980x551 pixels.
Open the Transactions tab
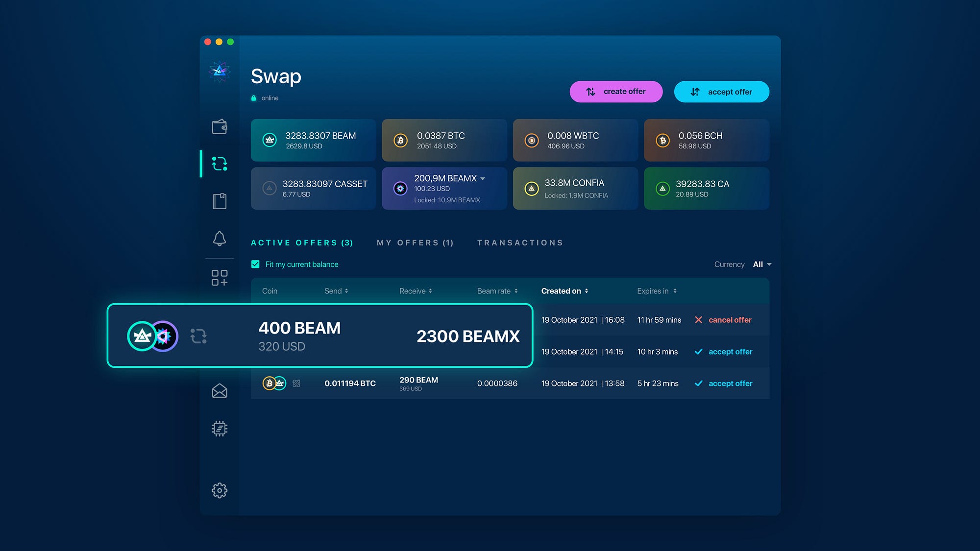tap(520, 242)
